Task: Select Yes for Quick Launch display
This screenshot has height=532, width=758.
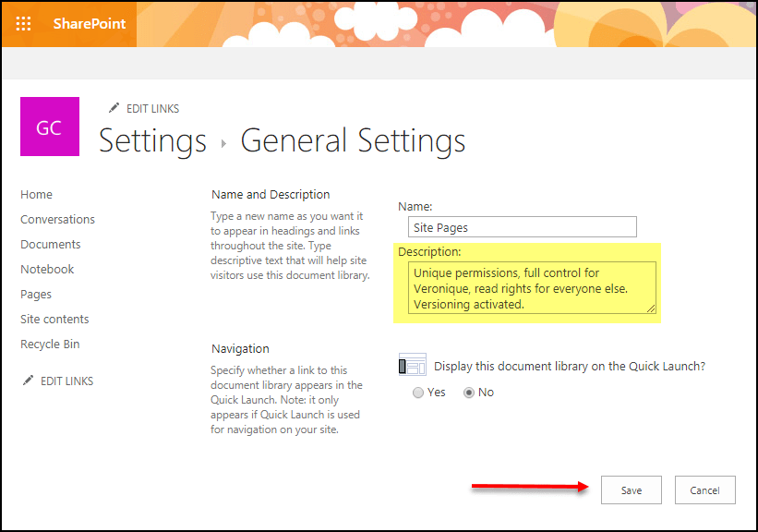Action: [x=419, y=393]
